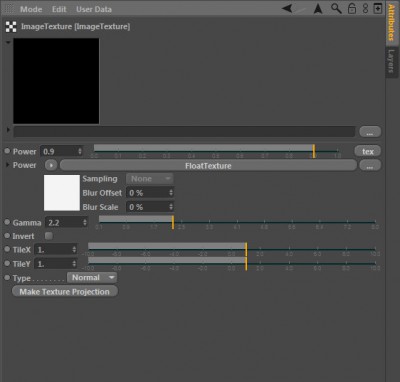Click the round arrow button beside Power
Image resolution: width=400 pixels, height=382 pixels.
[x=51, y=165]
